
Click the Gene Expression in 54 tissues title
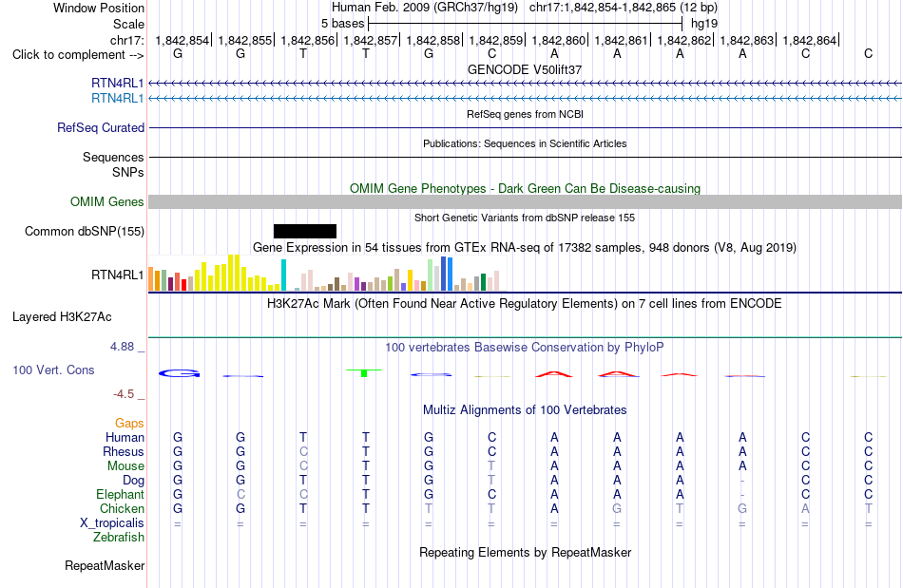click(525, 247)
